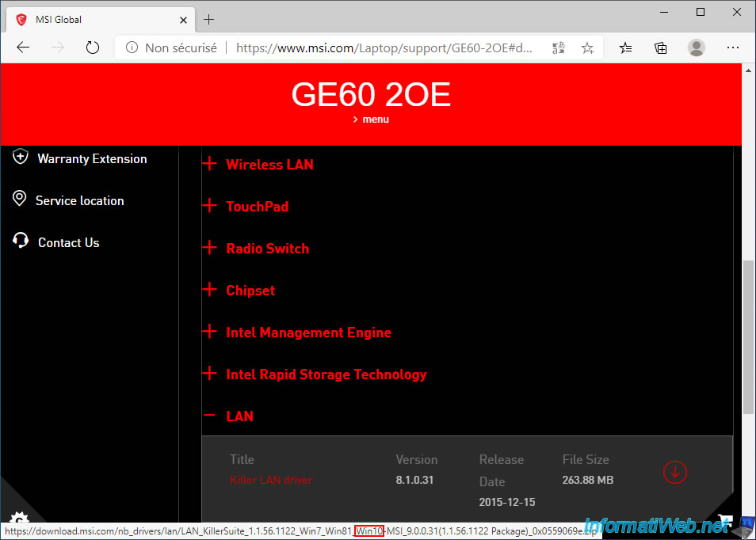Image resolution: width=756 pixels, height=540 pixels.
Task: Close the MSI Global tab
Action: (183, 21)
